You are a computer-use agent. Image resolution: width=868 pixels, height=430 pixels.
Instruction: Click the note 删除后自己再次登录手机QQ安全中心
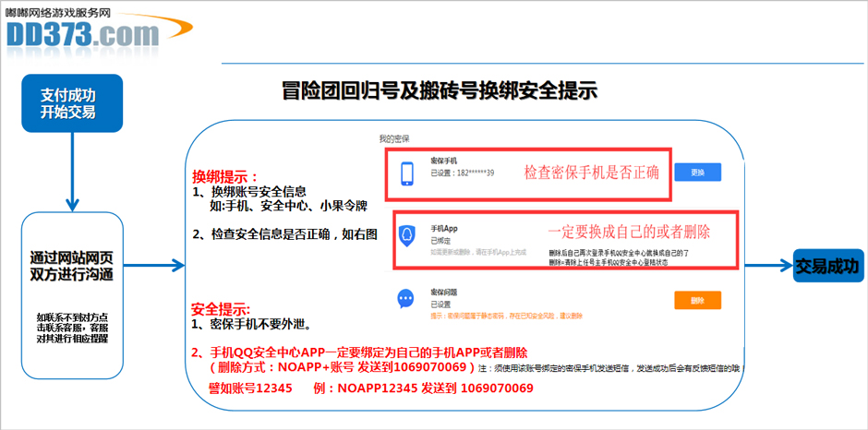pyautogui.click(x=619, y=252)
